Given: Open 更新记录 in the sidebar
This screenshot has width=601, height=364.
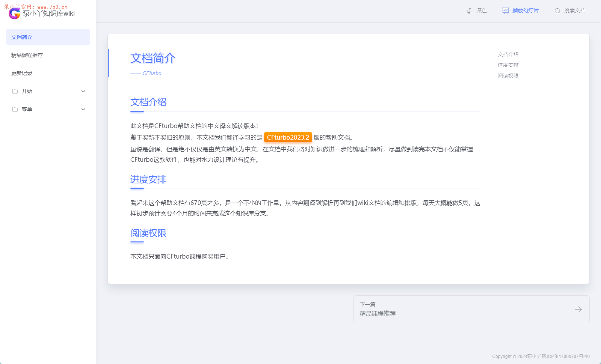Looking at the screenshot, I should 48,73.
